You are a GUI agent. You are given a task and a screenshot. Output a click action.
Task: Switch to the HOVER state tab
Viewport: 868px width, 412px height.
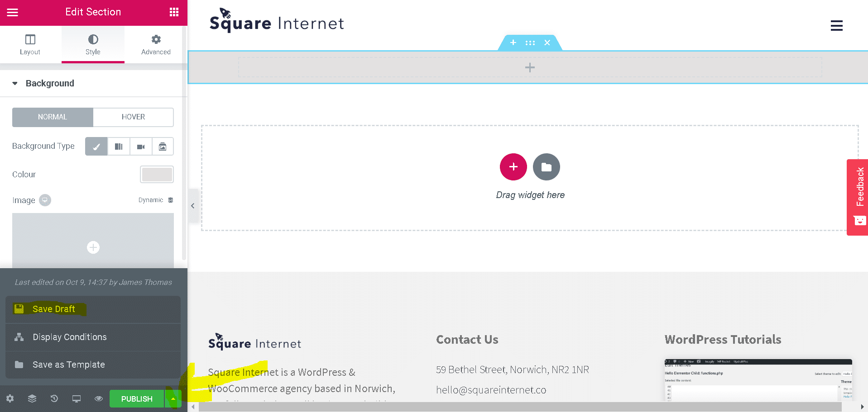133,117
